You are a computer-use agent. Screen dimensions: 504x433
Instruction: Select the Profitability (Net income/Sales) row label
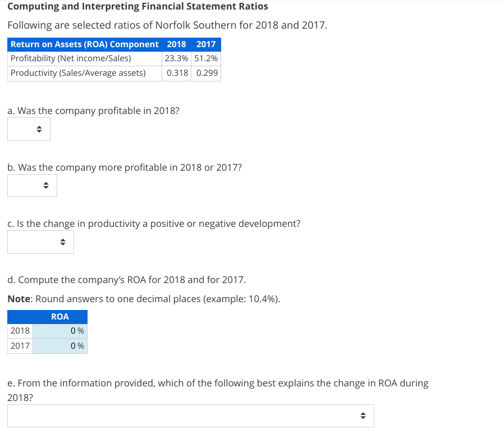coord(70,58)
